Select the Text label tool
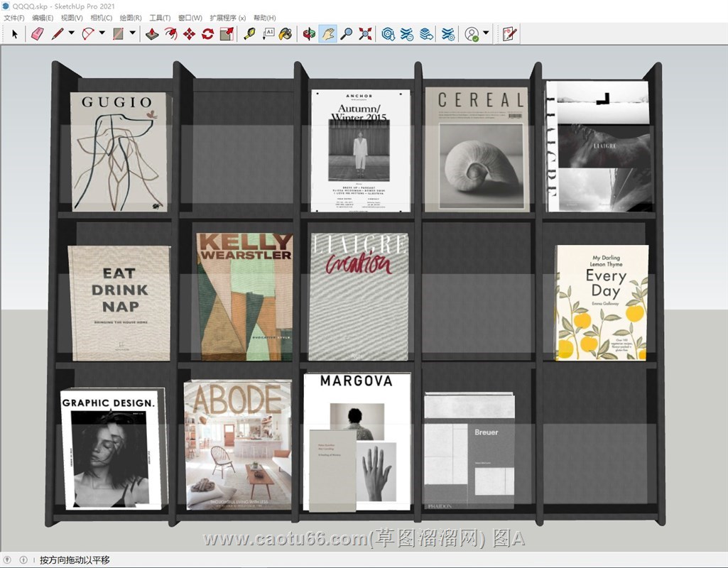This screenshot has height=568, width=728. click(x=268, y=34)
